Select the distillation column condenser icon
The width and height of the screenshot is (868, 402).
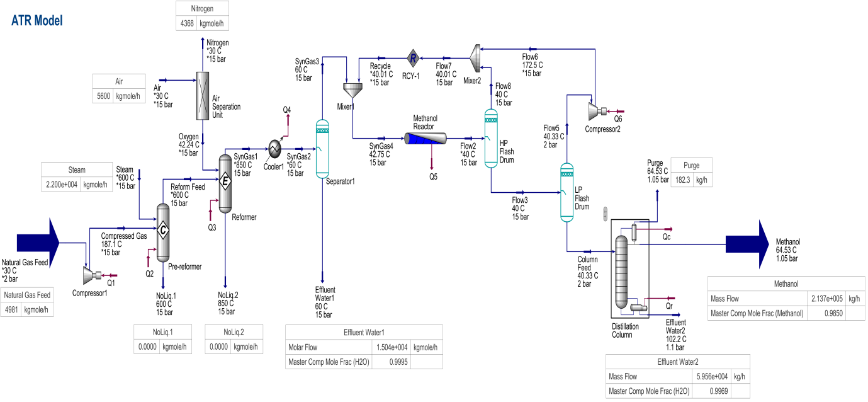pyautogui.click(x=635, y=232)
